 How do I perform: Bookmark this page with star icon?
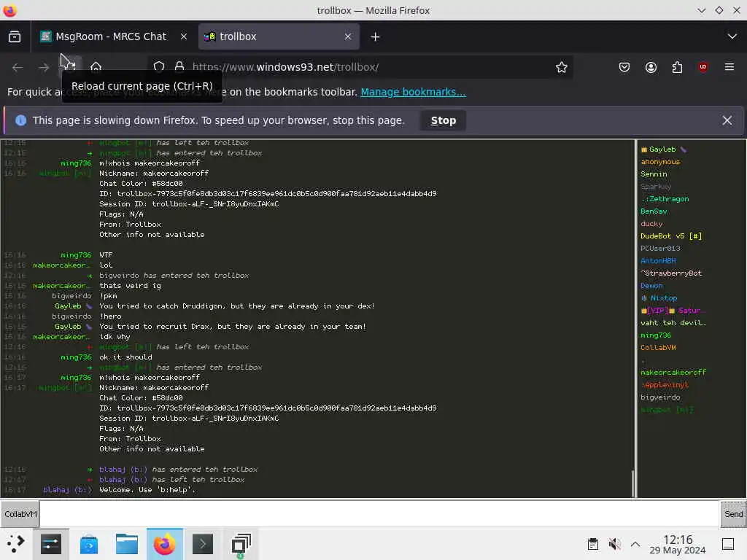(562, 67)
